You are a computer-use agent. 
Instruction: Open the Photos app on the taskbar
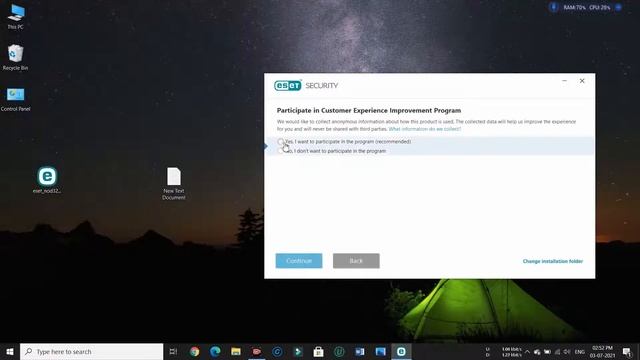pyautogui.click(x=380, y=351)
